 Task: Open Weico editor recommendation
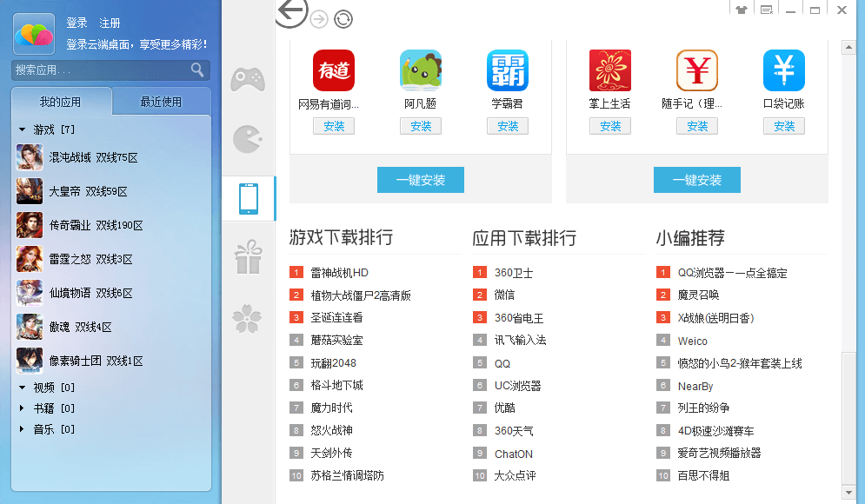(x=692, y=341)
